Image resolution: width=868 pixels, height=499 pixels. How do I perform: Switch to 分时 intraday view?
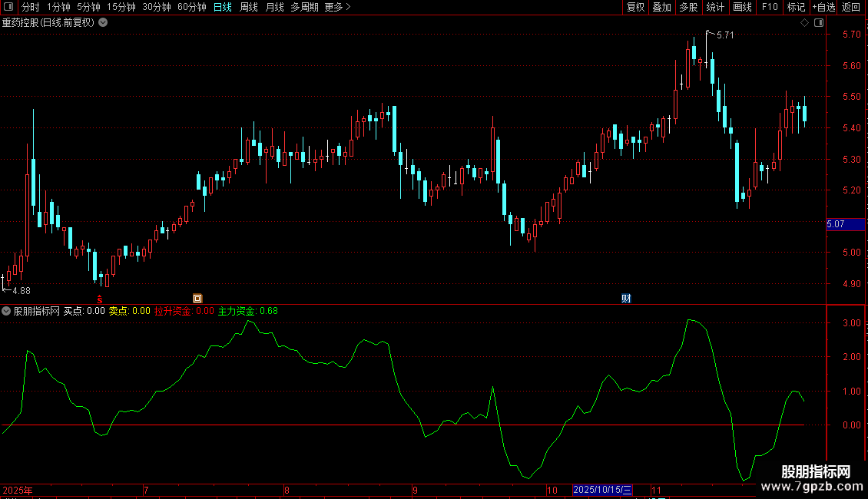[31, 7]
